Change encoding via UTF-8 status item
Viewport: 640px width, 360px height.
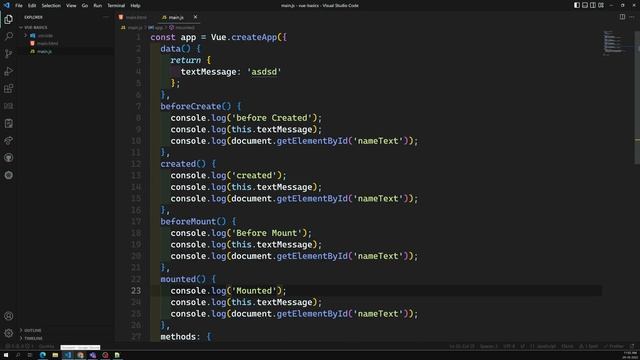pos(509,347)
